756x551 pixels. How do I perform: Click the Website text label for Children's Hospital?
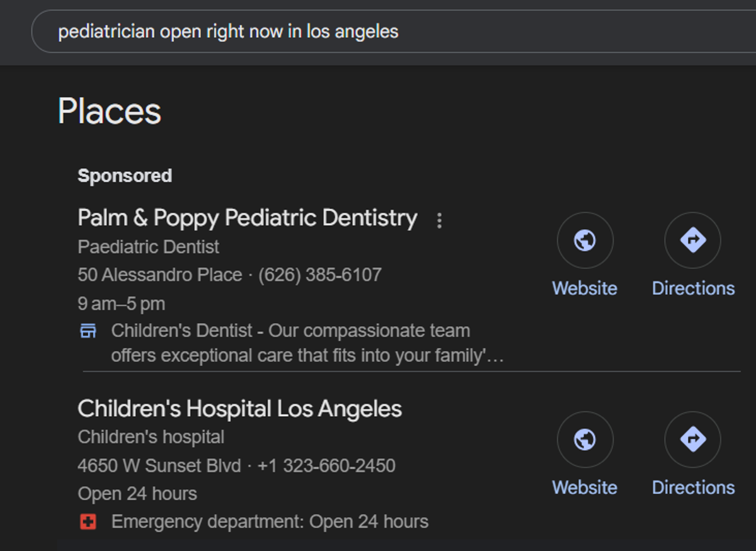click(585, 487)
